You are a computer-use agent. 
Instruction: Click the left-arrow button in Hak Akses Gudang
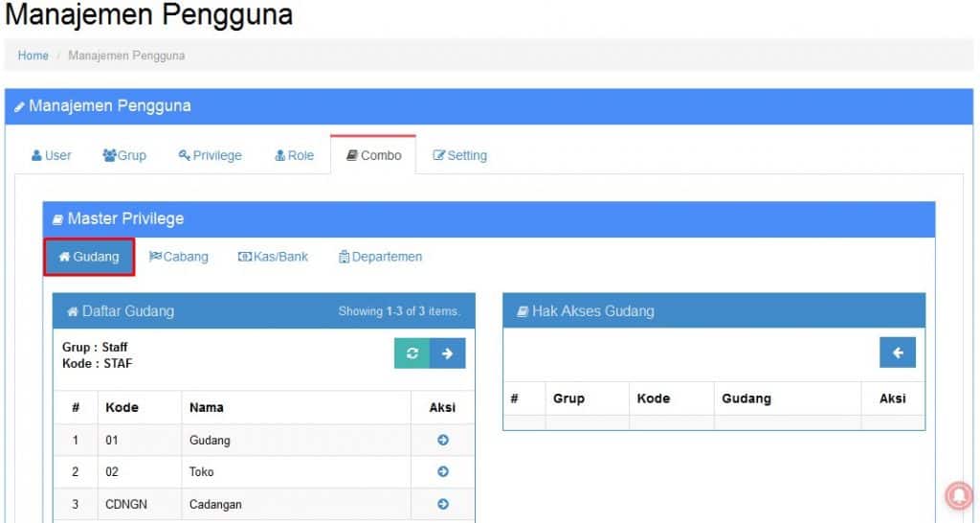pyautogui.click(x=897, y=352)
